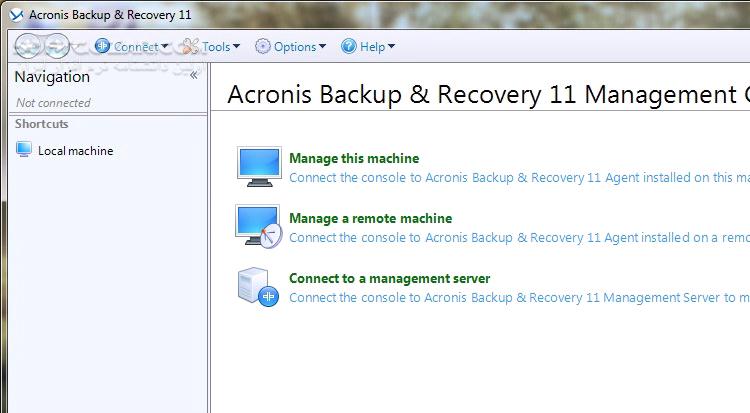Open the Options dropdown arrow
This screenshot has height=413, width=750.
click(x=322, y=46)
